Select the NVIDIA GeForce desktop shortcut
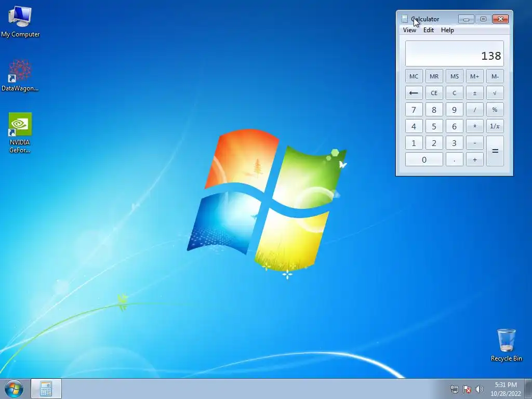This screenshot has width=532, height=399. (20, 132)
